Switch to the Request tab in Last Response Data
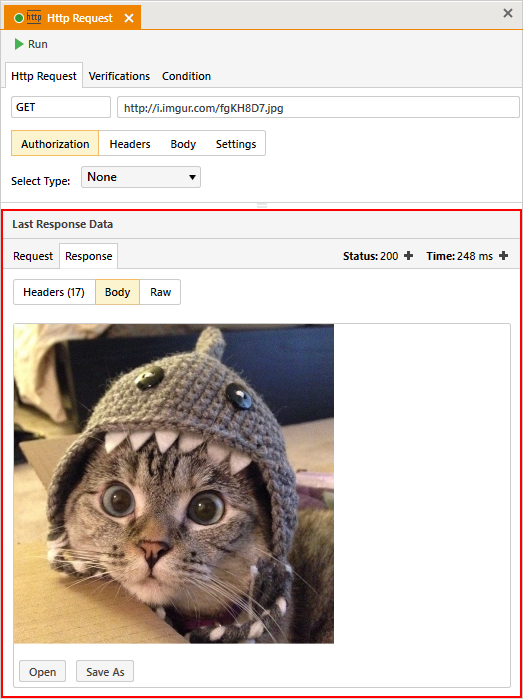Screen dimensions: 523x699 [x=33, y=256]
